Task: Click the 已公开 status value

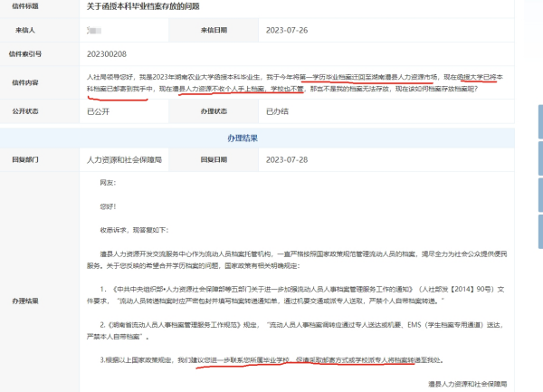Action: click(x=99, y=111)
